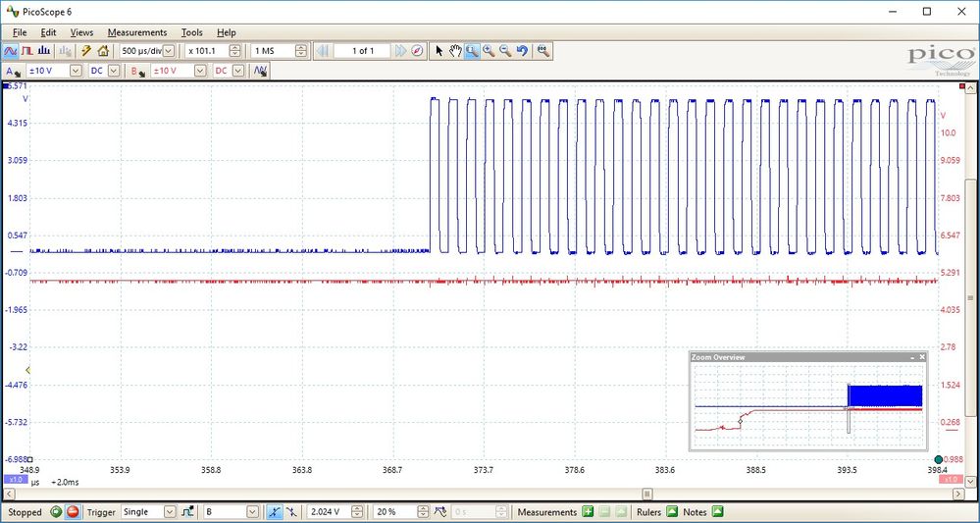Click the horizontal scrollbar thumb
This screenshot has height=523, width=980.
[x=648, y=494]
